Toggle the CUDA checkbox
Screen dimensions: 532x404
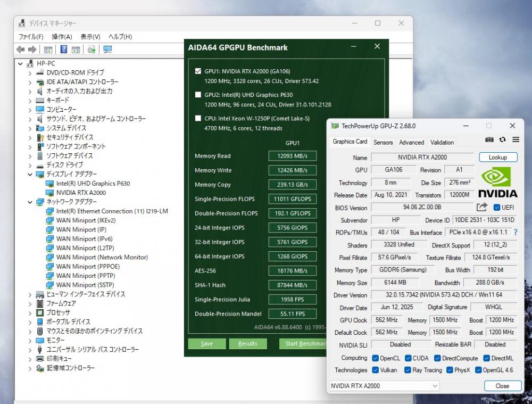[408, 358]
